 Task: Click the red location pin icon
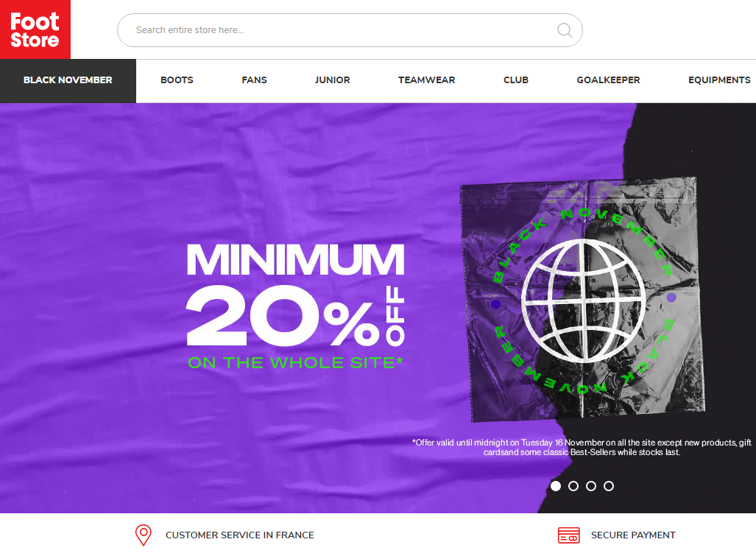coord(144,535)
